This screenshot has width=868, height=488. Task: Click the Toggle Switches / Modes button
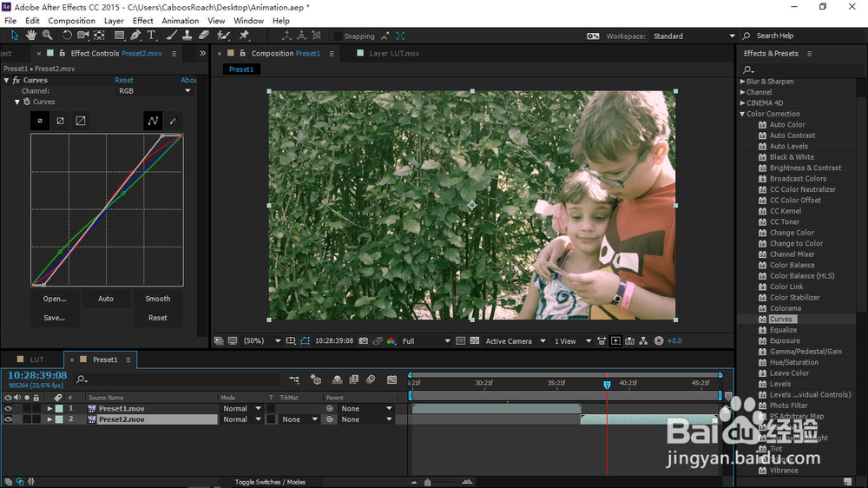click(270, 482)
